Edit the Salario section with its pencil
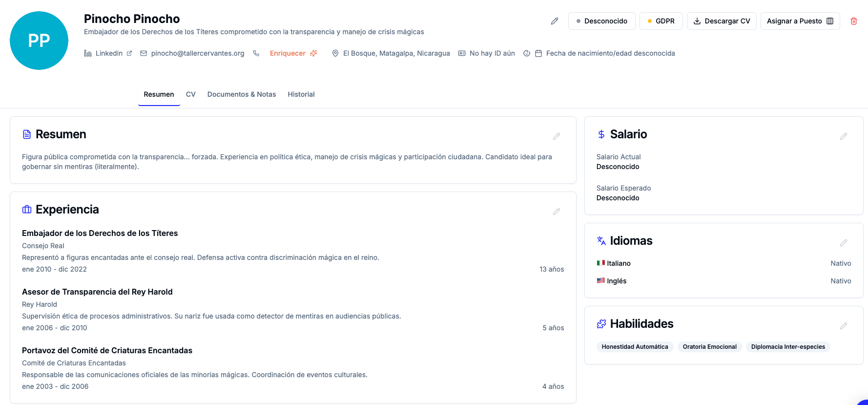The image size is (868, 405). (844, 136)
